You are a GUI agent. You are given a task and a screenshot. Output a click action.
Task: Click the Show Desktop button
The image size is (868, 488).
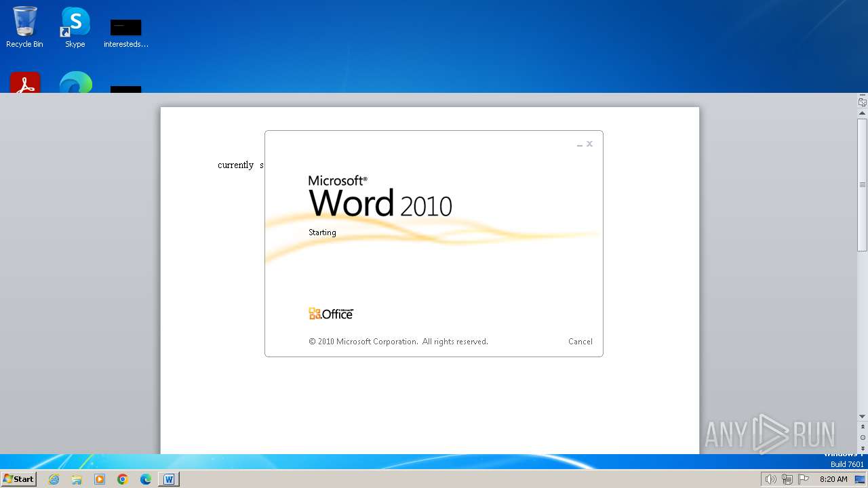pyautogui.click(x=861, y=479)
